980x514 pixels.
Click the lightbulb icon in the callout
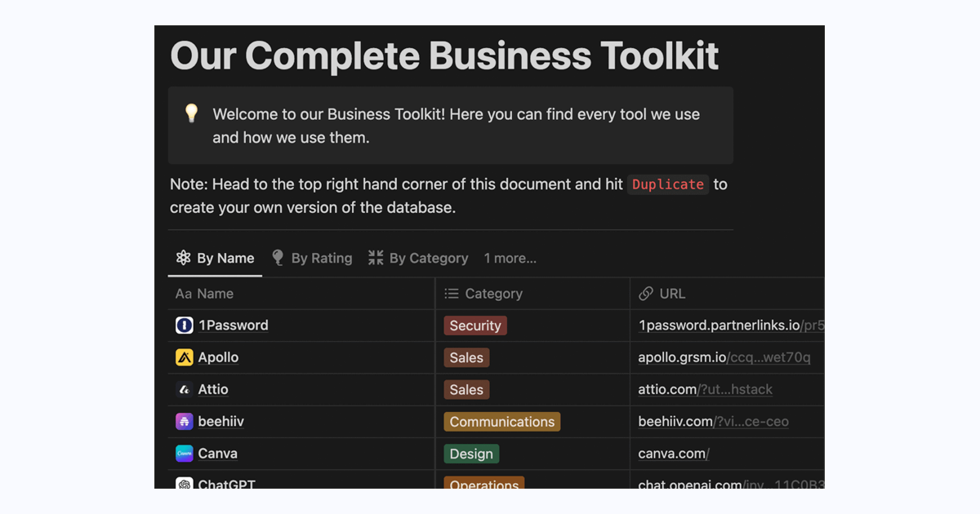pyautogui.click(x=191, y=114)
